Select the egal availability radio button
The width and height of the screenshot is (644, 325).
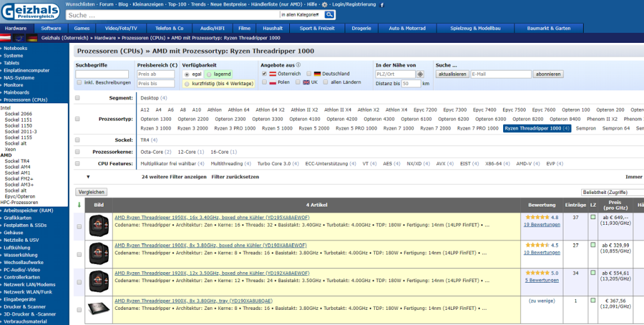coord(187,74)
